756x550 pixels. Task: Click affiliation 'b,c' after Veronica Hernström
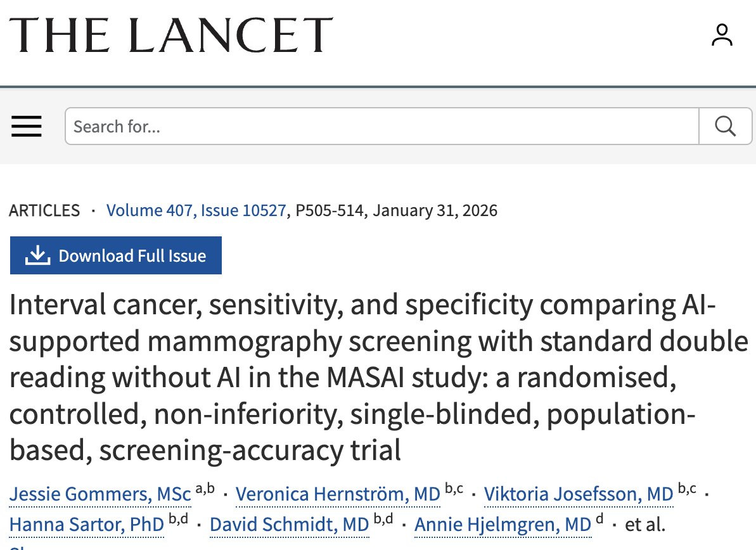click(x=454, y=489)
